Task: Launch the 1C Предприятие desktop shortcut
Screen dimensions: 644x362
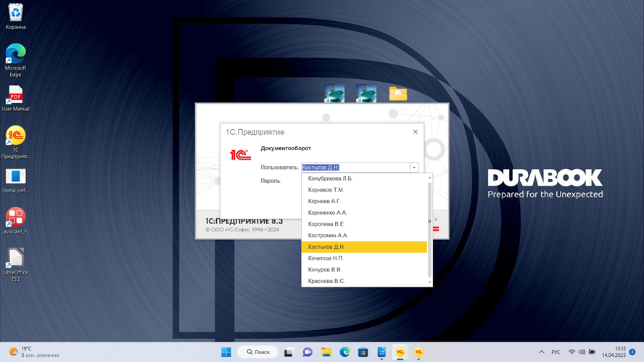Action: [16, 142]
